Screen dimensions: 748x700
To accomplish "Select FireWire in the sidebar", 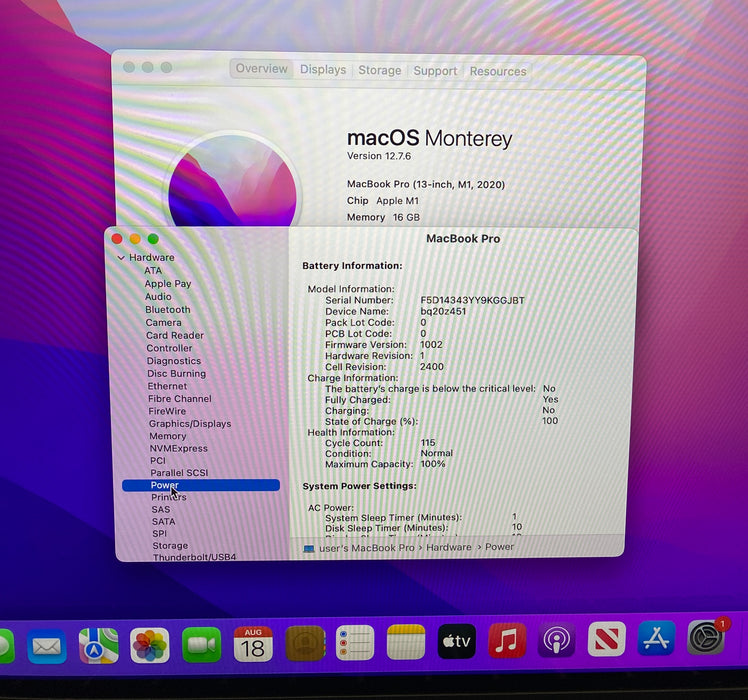I will 167,411.
